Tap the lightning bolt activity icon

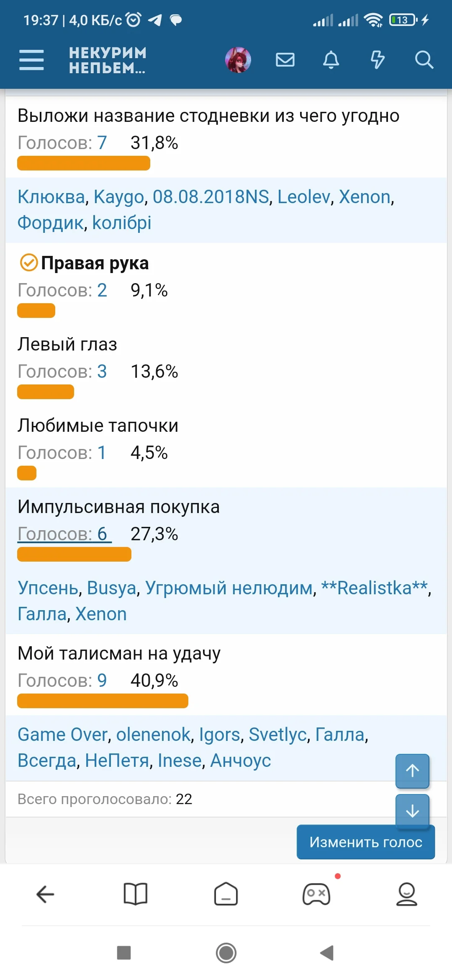378,60
